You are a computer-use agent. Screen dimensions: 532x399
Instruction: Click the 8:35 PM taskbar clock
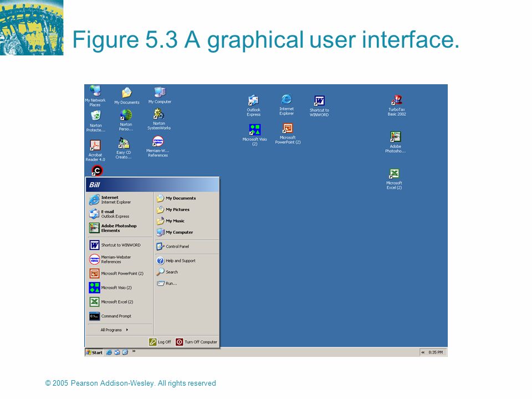tap(436, 352)
